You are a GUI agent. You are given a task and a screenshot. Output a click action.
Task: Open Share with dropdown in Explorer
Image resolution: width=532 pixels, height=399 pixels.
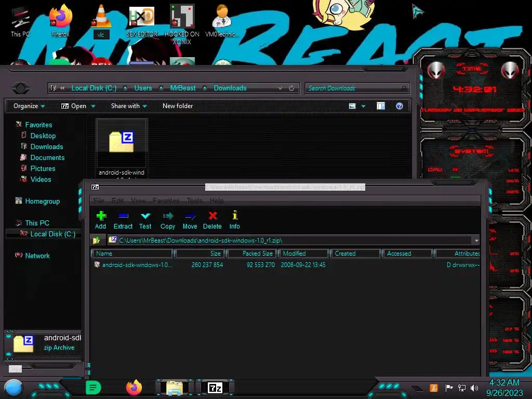(129, 106)
